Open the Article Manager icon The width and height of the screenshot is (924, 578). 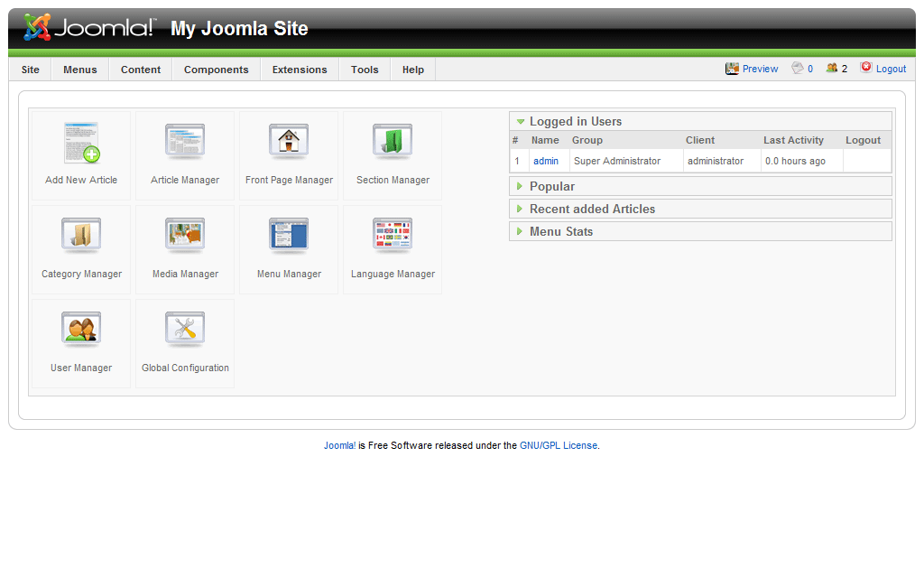(185, 144)
